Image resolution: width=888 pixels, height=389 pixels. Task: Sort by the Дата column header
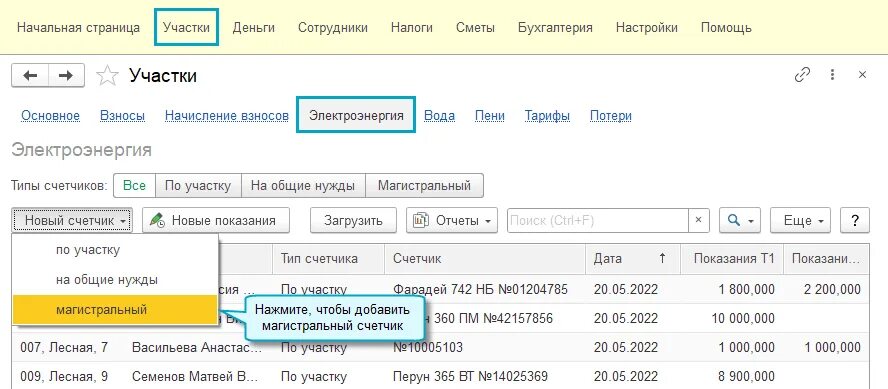pos(633,259)
